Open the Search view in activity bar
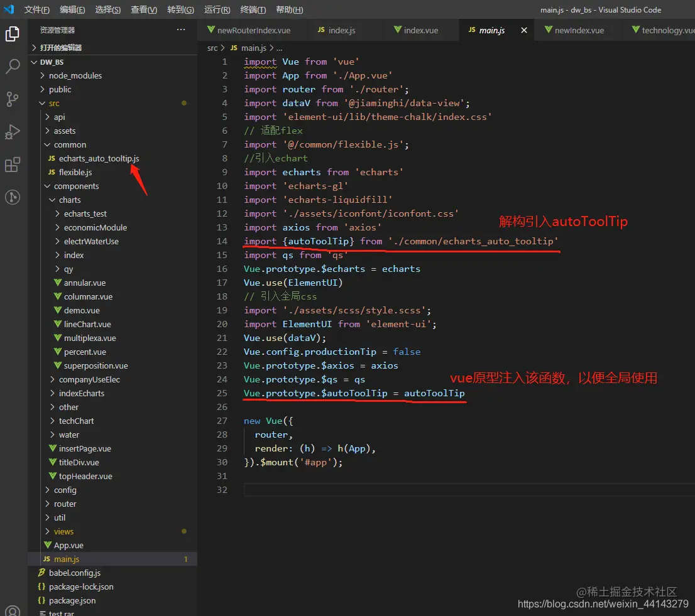 13,67
